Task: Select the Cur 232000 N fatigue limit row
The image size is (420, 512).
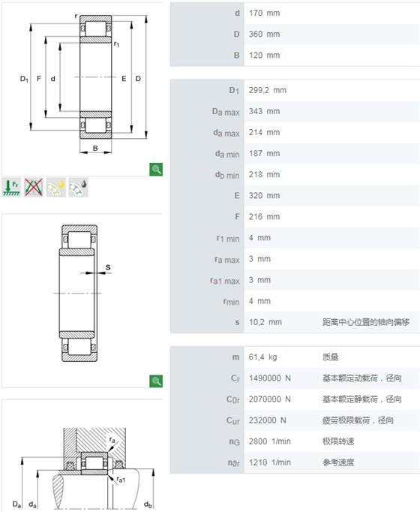Action: click(x=295, y=420)
